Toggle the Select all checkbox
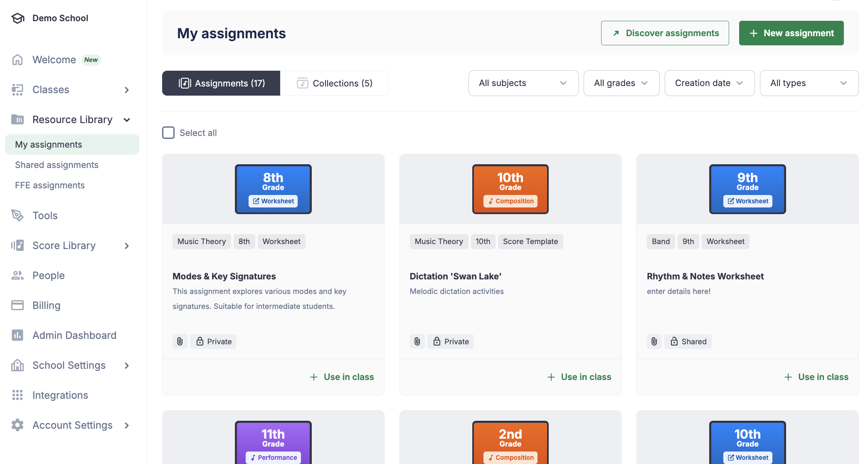 coord(168,133)
